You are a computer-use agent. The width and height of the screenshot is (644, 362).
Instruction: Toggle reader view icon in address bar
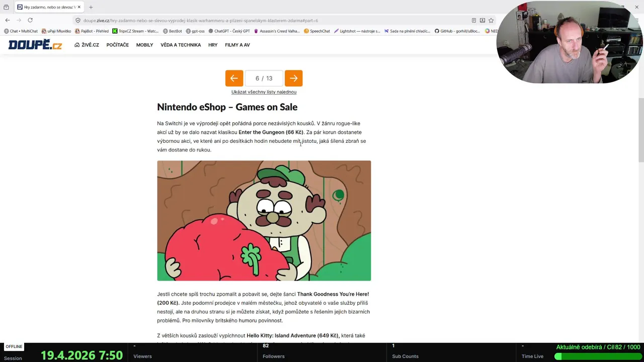[x=474, y=21]
